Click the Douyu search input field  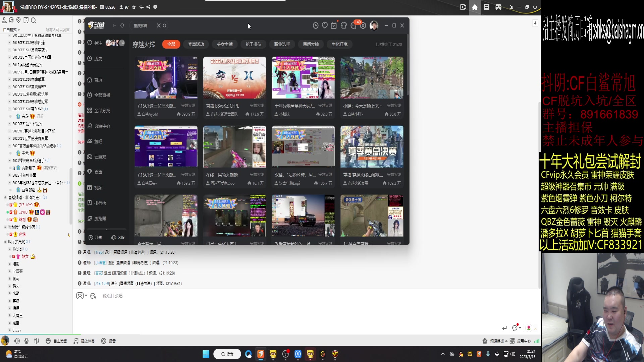pos(144,25)
